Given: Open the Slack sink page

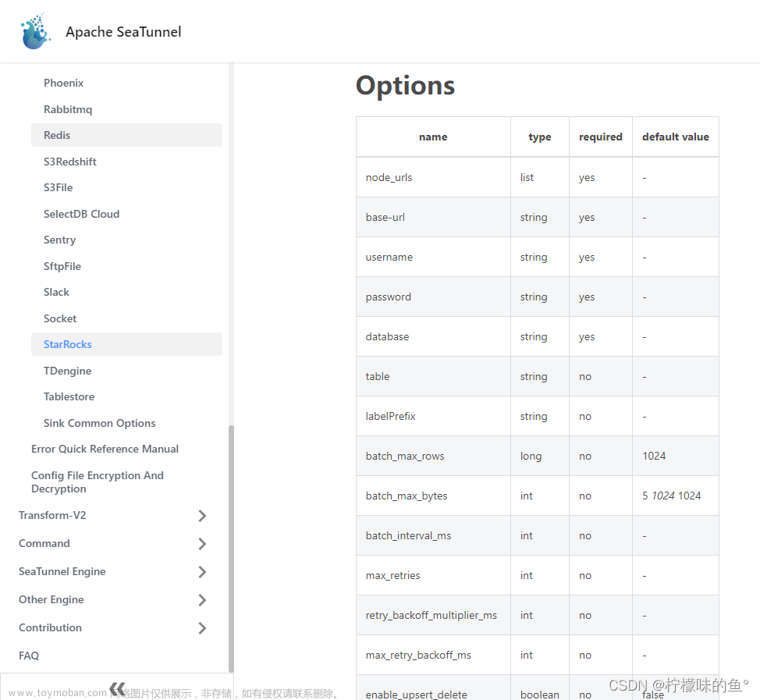Looking at the screenshot, I should tap(56, 293).
